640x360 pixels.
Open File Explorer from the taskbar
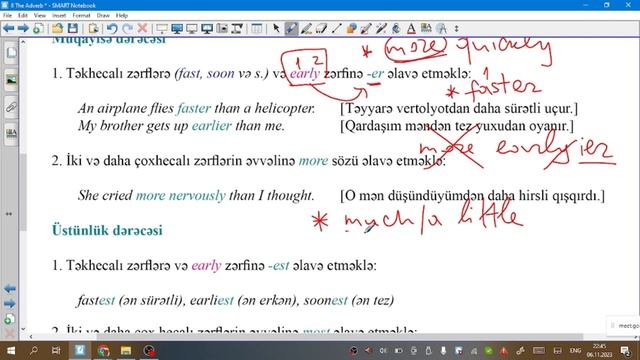pos(126,351)
